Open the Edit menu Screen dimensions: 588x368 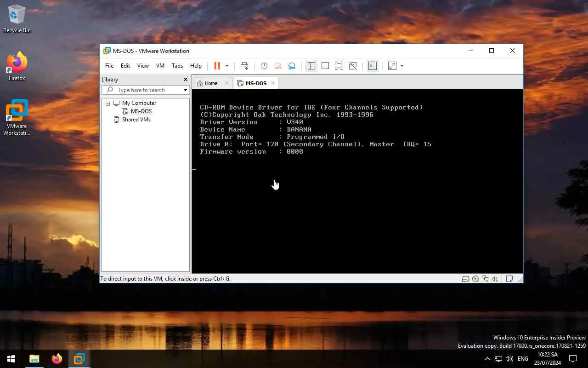coord(125,66)
